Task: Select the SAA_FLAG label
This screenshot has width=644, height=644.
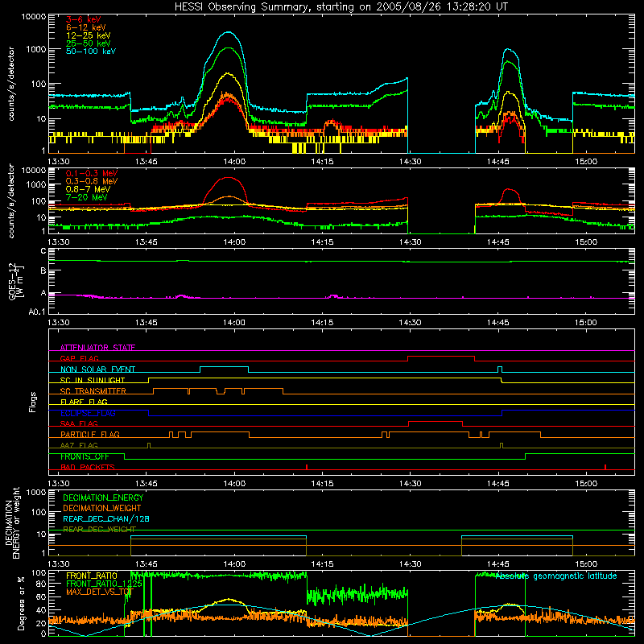Action: (79, 423)
